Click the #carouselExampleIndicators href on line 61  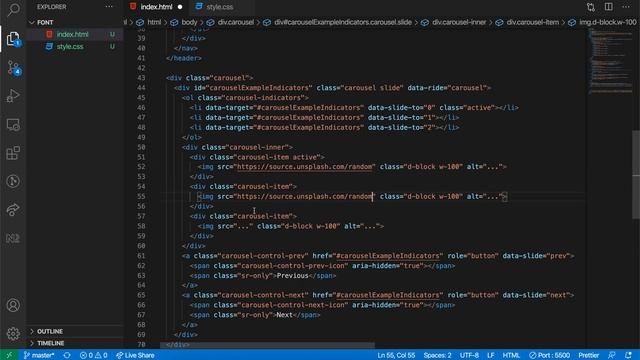point(388,256)
